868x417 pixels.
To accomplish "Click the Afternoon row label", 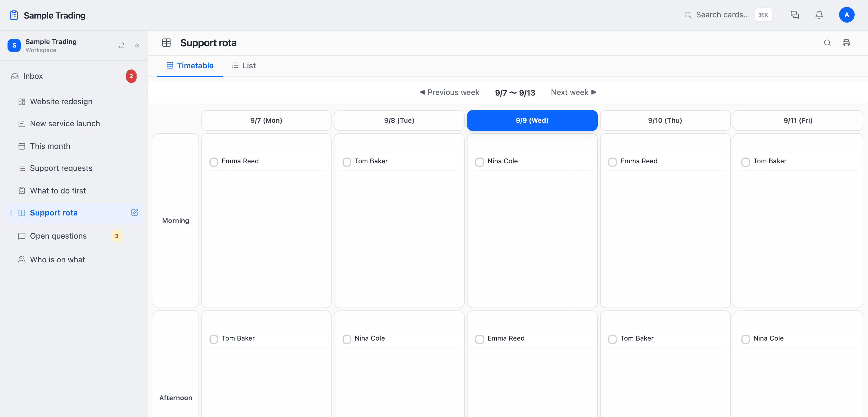I will pyautogui.click(x=176, y=398).
